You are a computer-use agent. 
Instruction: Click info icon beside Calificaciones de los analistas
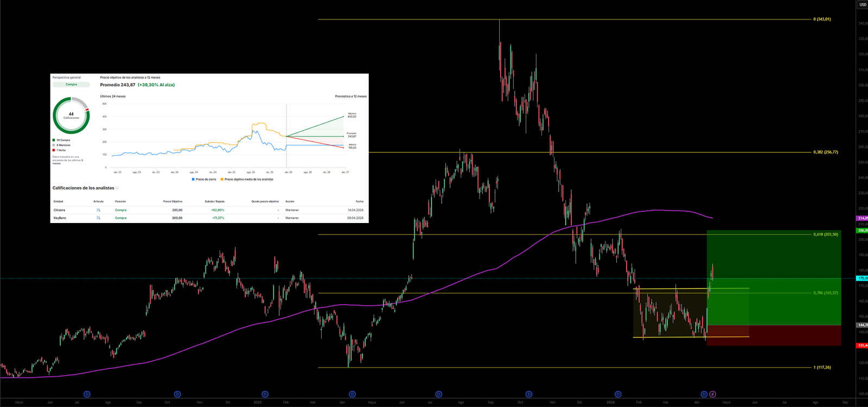(117, 188)
